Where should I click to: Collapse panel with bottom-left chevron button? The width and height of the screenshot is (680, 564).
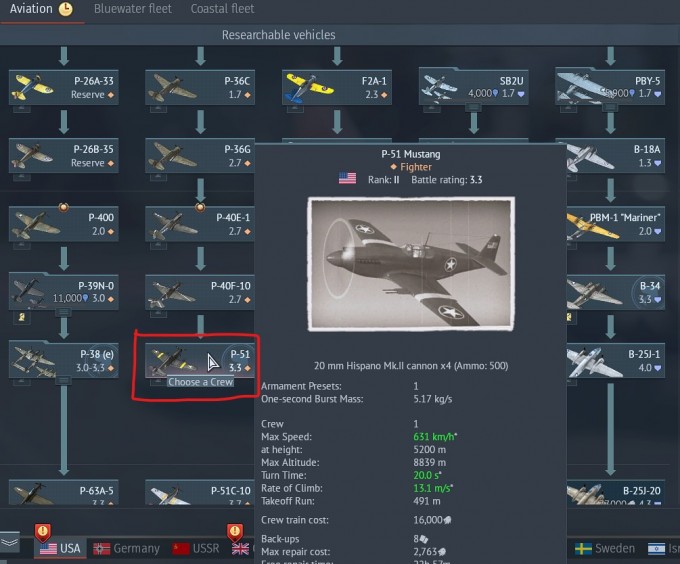[10, 542]
